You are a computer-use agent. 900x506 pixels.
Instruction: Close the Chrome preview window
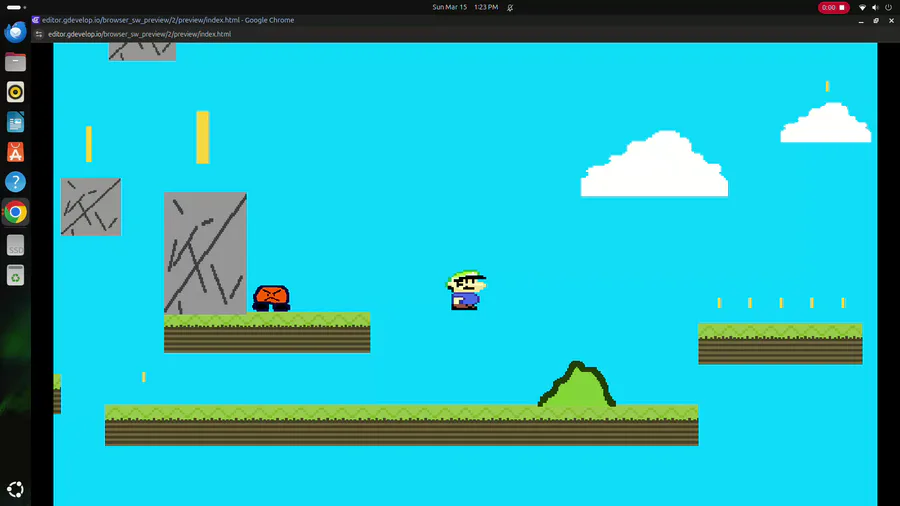(891, 21)
